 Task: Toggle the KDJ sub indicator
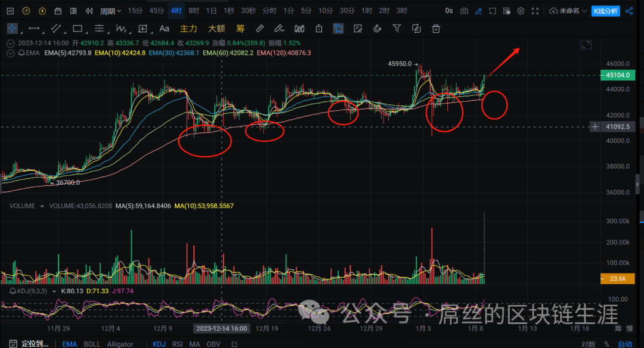click(x=159, y=344)
